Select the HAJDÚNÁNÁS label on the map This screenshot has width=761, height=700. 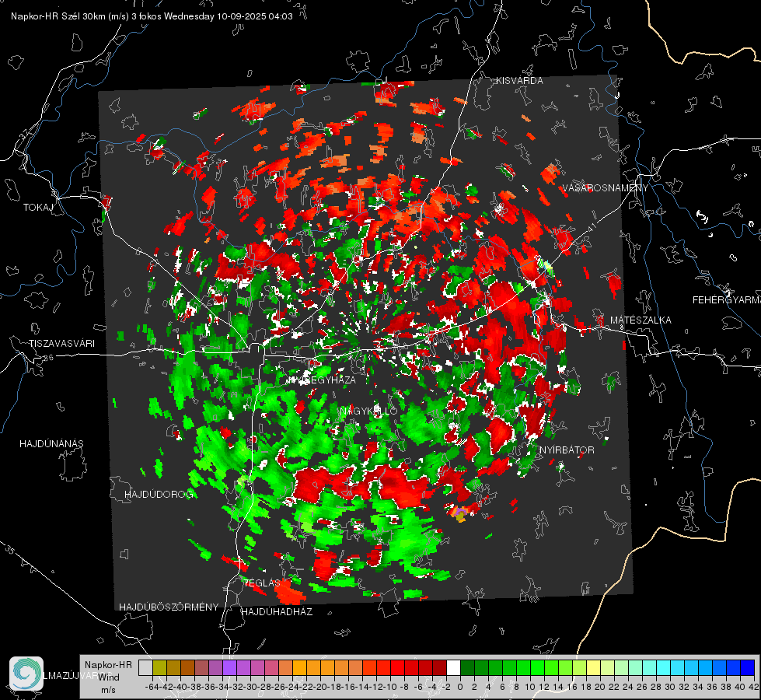pos(51,444)
